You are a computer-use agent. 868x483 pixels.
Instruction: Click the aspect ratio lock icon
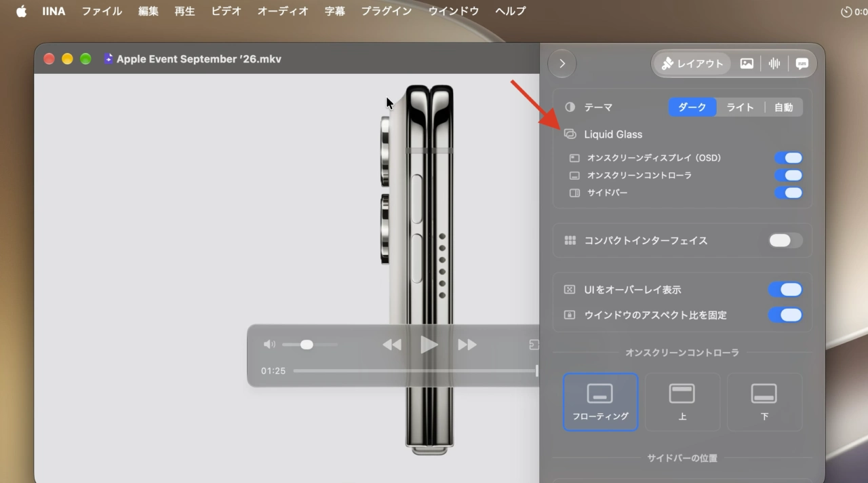tap(570, 315)
